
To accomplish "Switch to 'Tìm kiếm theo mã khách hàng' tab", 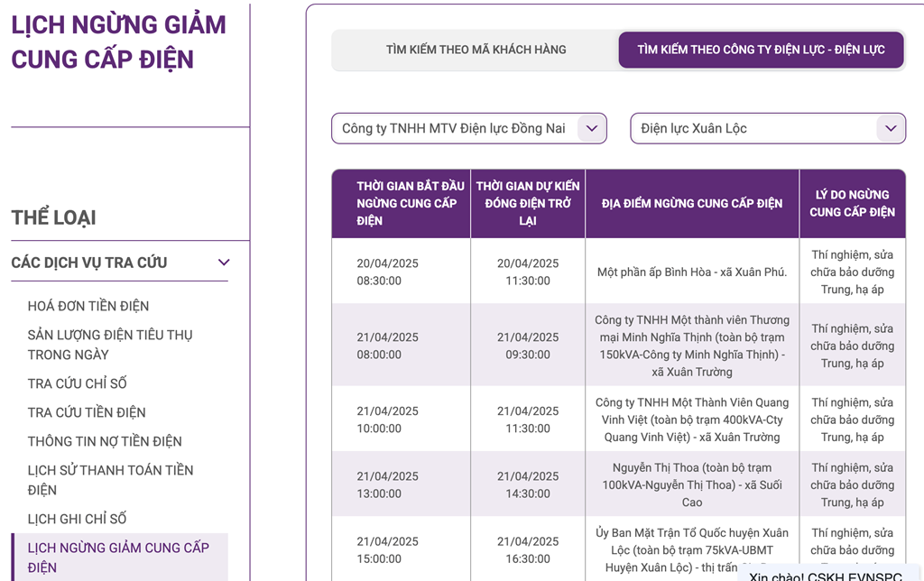I will coord(476,50).
